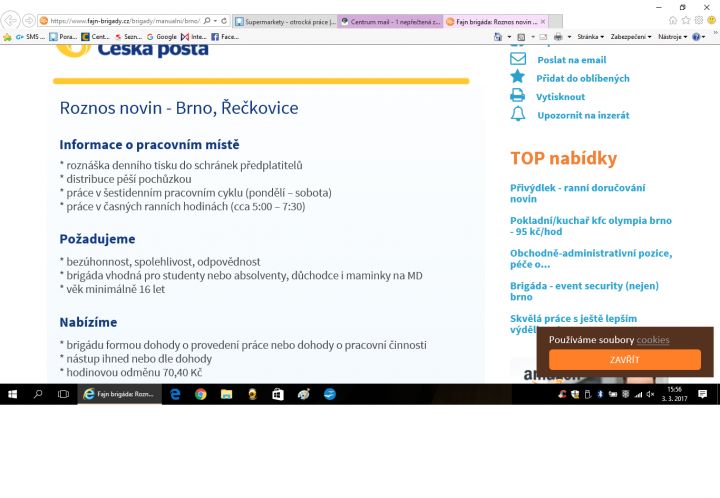Viewport: 720px width, 498px height.
Task: Launch Google Chrome from the taskbar
Action: point(201,394)
